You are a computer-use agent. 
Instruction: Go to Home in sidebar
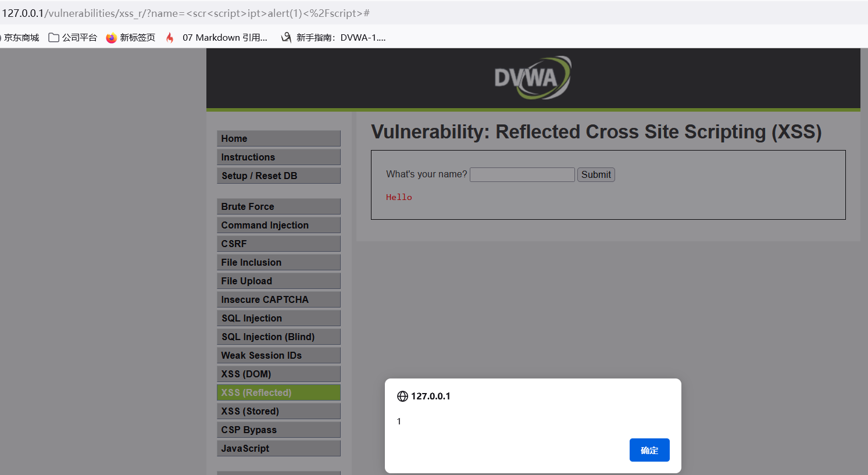[278, 138]
